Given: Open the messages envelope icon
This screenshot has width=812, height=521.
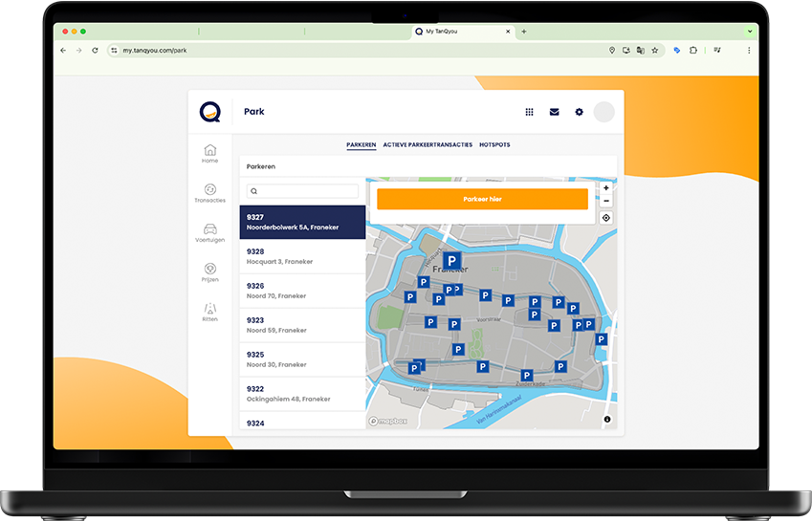Looking at the screenshot, I should [x=554, y=112].
